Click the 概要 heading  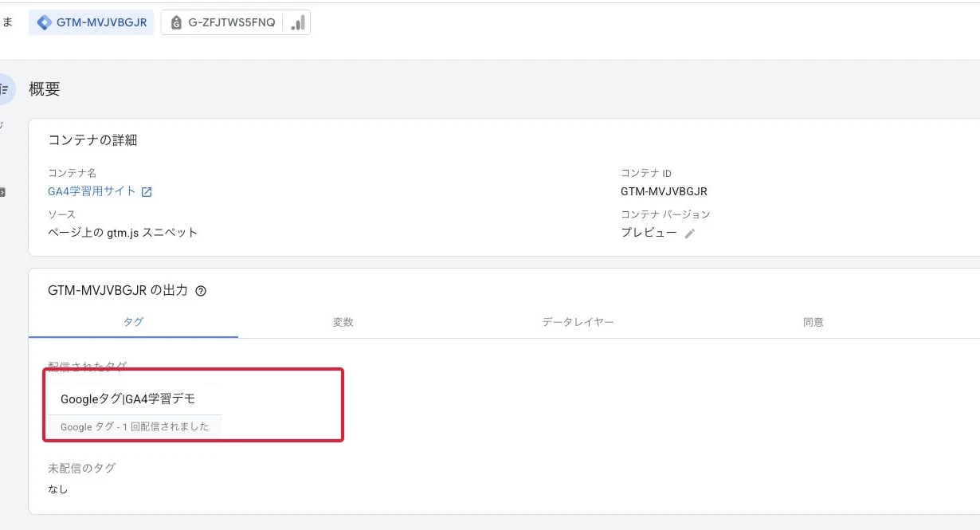point(45,89)
